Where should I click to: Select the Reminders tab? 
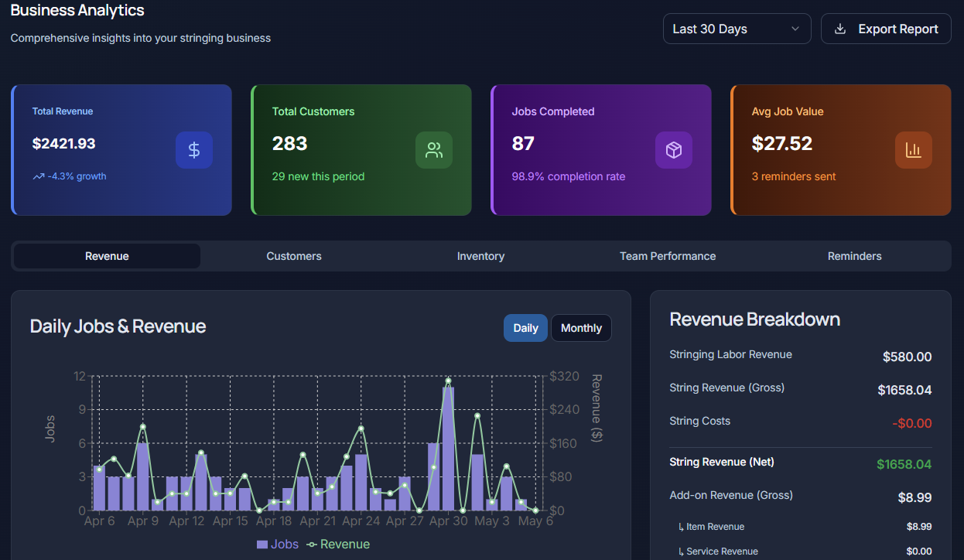(x=854, y=256)
